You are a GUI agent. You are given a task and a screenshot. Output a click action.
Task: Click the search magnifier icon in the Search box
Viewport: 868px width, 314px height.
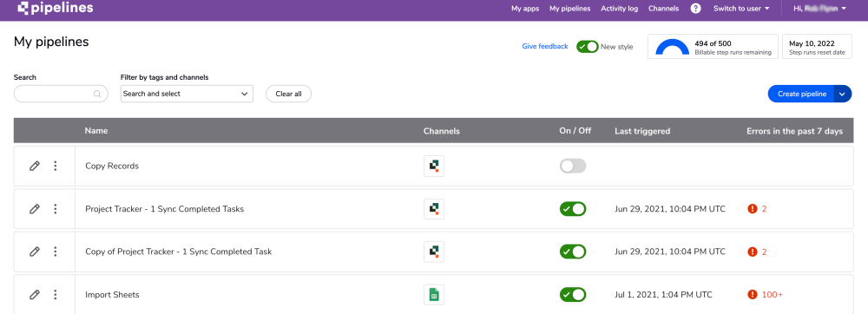point(97,94)
